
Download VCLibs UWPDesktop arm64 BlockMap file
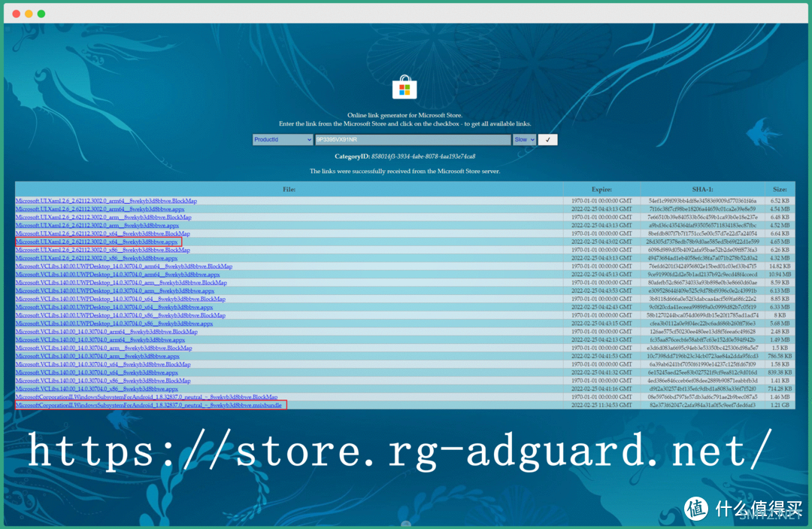click(x=124, y=266)
